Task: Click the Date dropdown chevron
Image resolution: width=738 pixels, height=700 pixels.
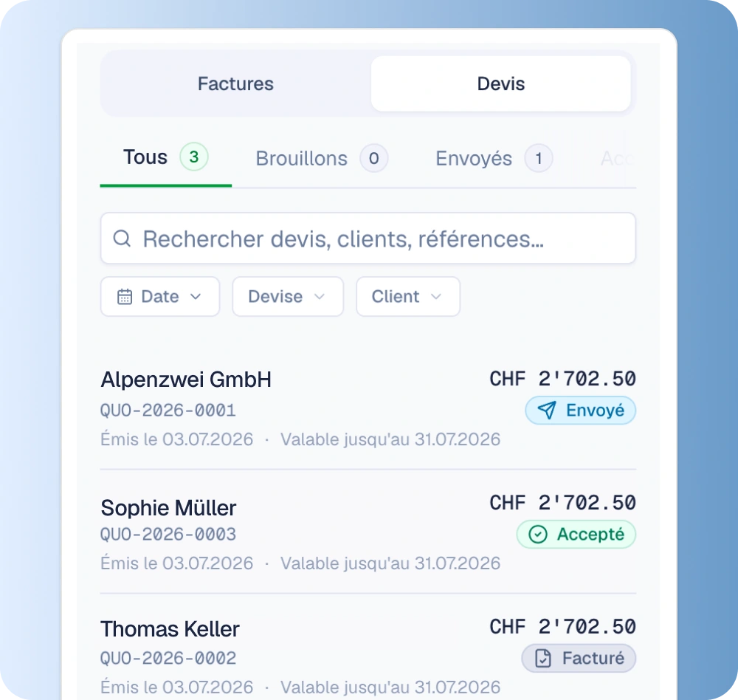Action: click(196, 297)
